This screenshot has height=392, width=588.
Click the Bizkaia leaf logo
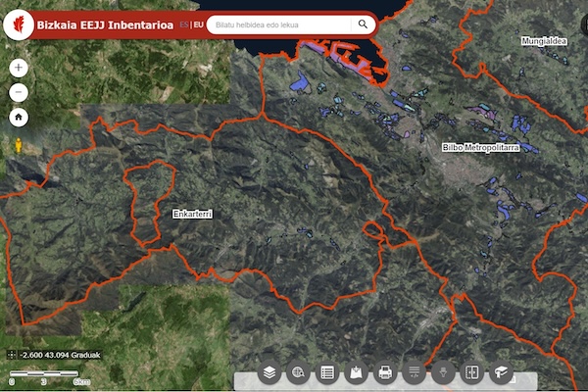pyautogui.click(x=17, y=25)
